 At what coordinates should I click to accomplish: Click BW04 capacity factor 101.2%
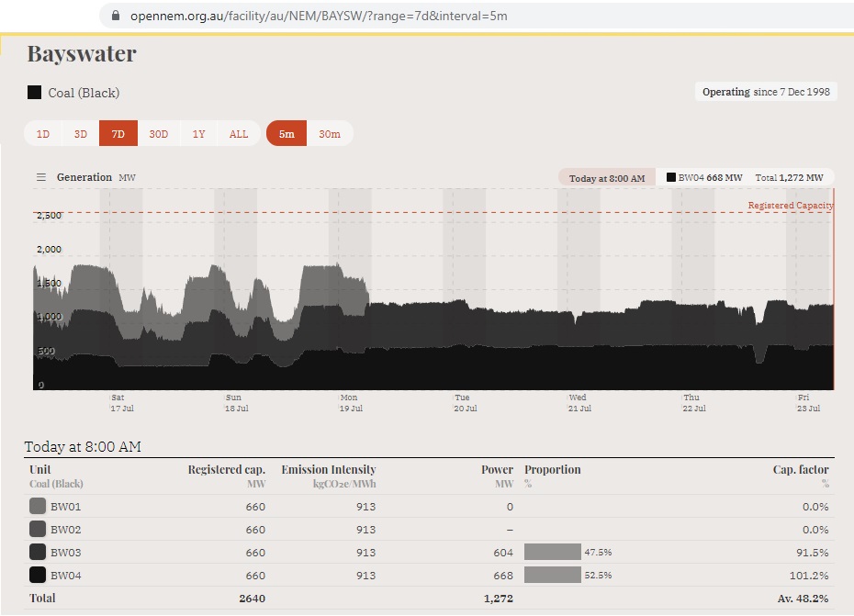809,576
